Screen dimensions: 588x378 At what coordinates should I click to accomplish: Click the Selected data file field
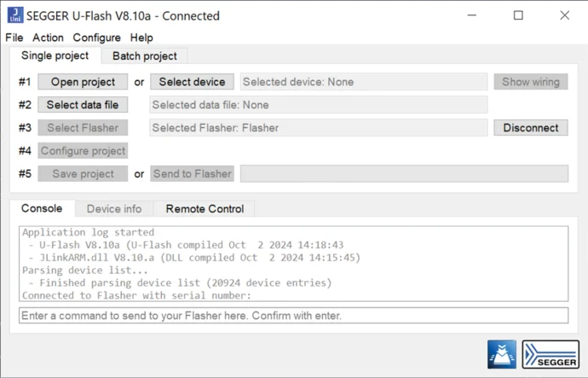coord(319,105)
